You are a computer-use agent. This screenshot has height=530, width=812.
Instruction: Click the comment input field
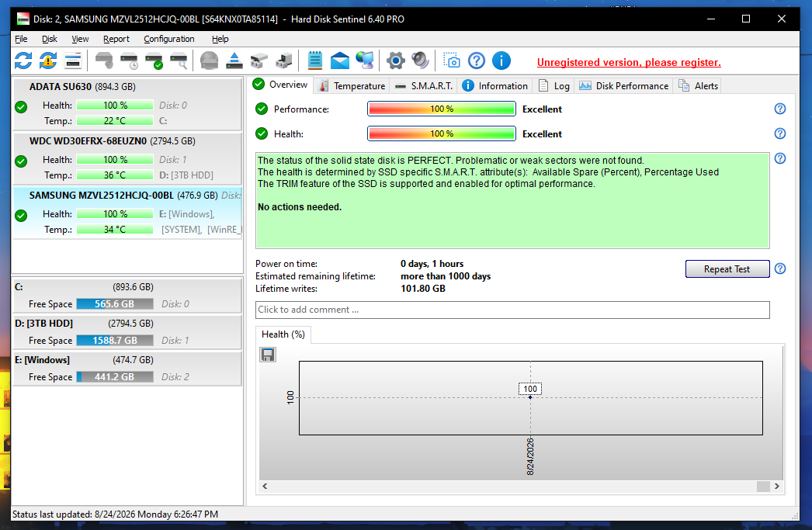512,310
